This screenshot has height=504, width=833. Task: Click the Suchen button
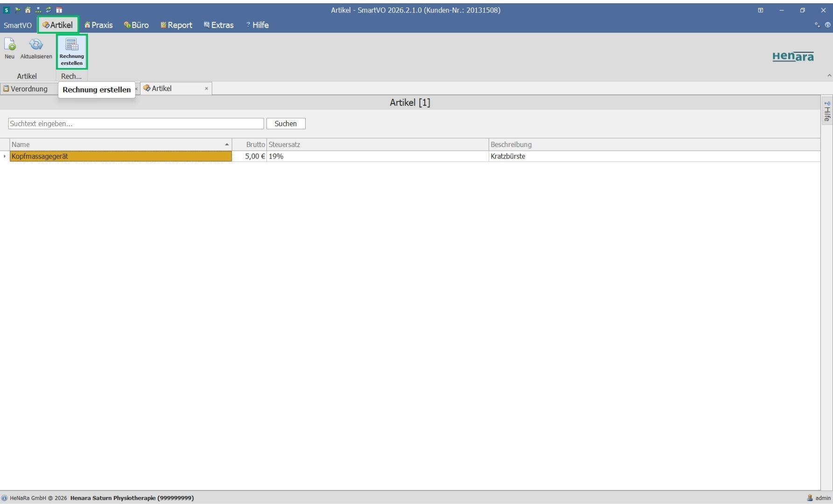point(286,124)
